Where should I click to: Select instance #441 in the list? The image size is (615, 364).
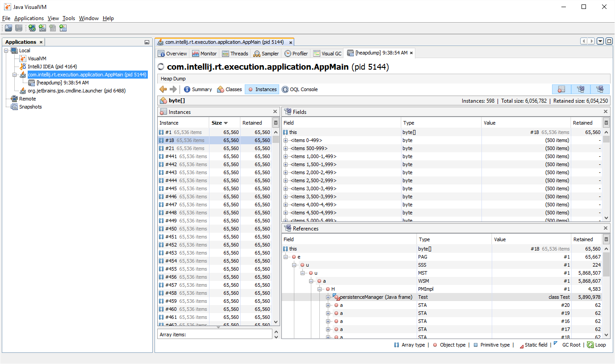[215, 156]
